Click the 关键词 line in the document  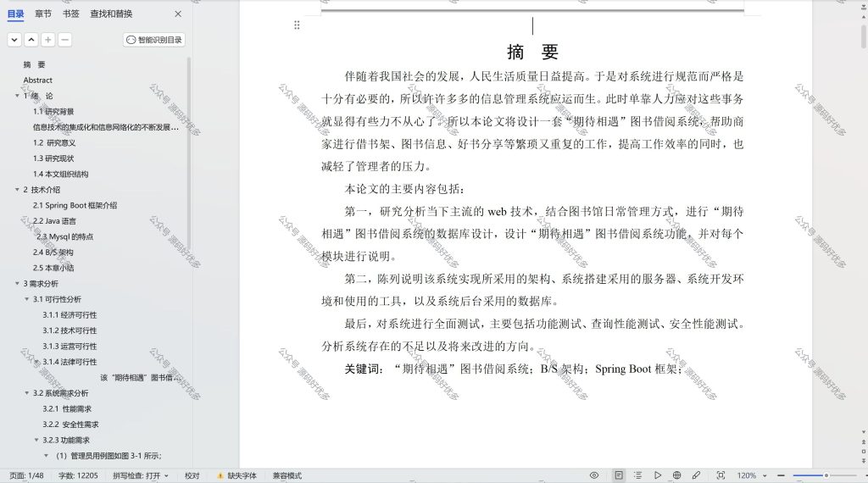[513, 369]
